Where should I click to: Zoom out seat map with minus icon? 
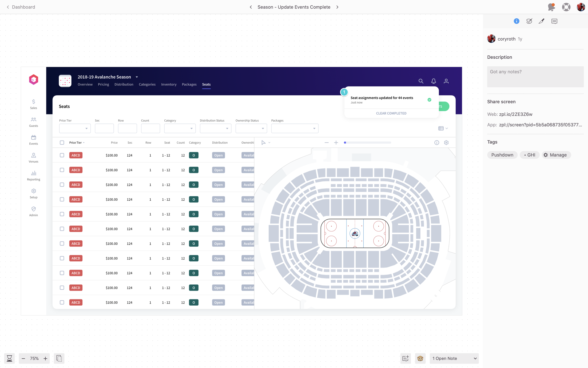pos(326,143)
